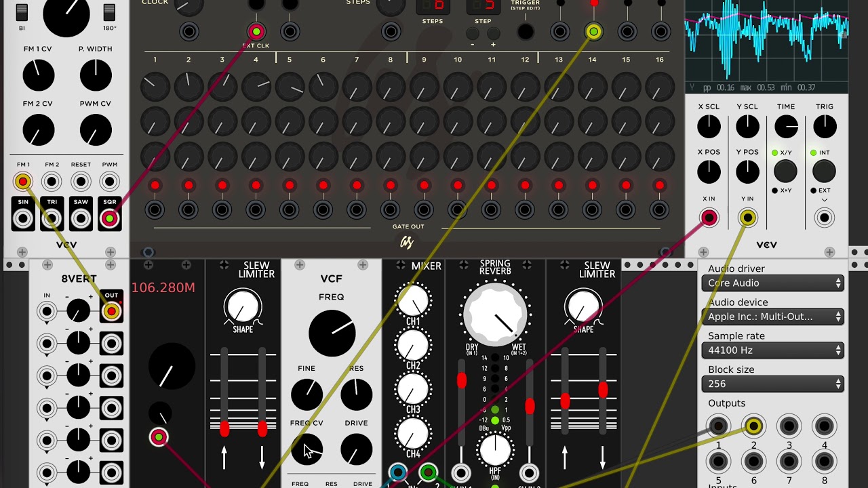Image resolution: width=868 pixels, height=488 pixels.
Task: Click the RESET input jack on the VCO
Action: click(x=81, y=182)
